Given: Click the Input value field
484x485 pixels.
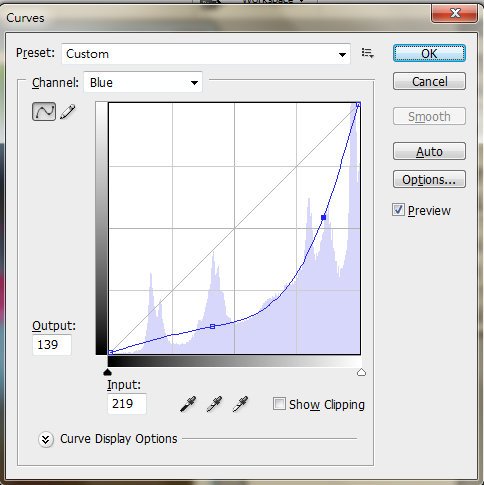Looking at the screenshot, I should pyautogui.click(x=127, y=404).
